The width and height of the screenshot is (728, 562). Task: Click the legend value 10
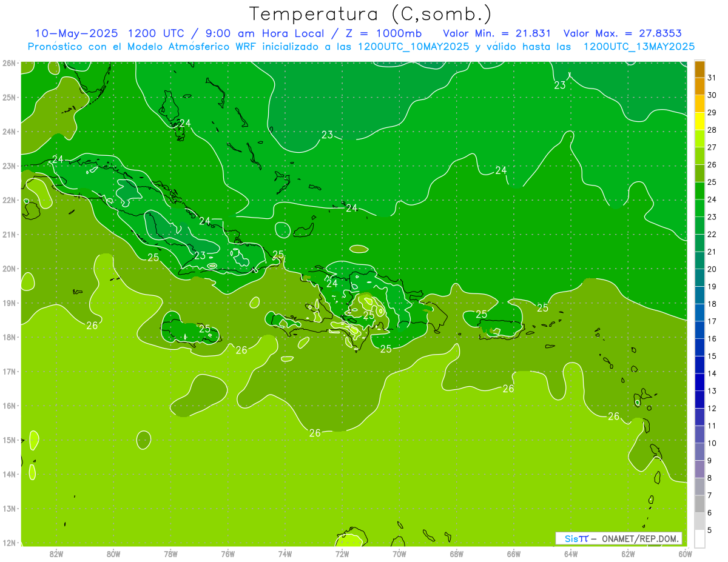712,443
